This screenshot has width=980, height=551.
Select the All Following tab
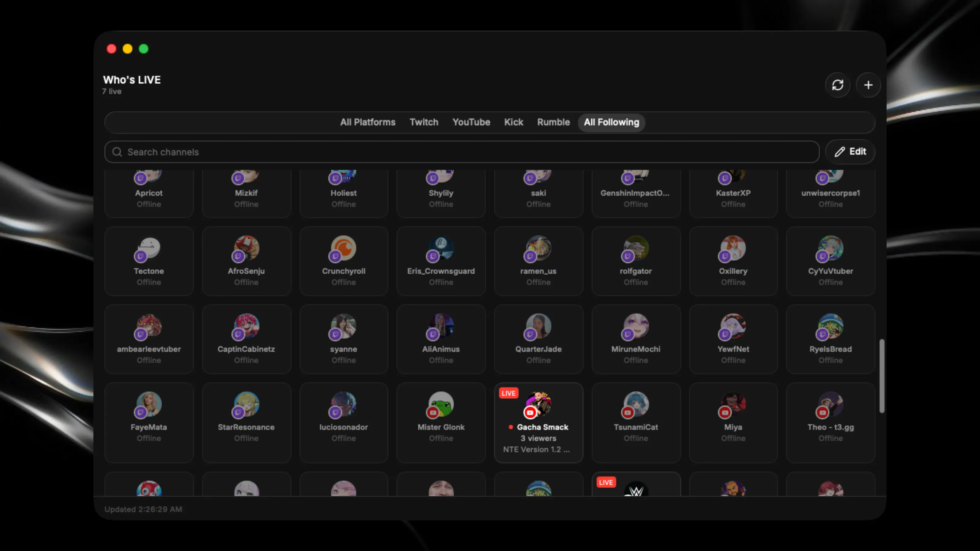(611, 122)
